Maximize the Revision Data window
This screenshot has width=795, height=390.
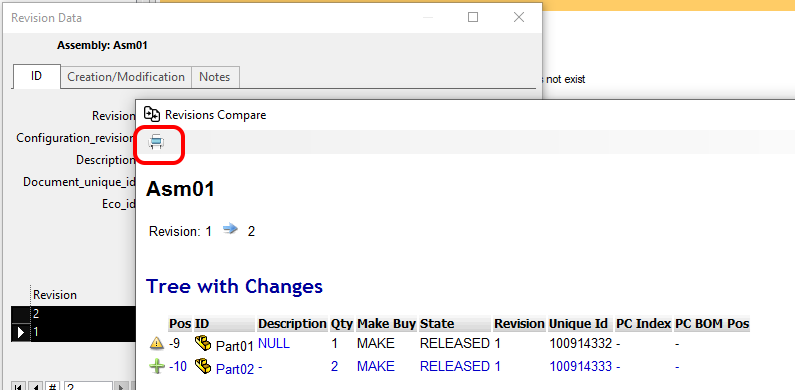pyautogui.click(x=473, y=17)
